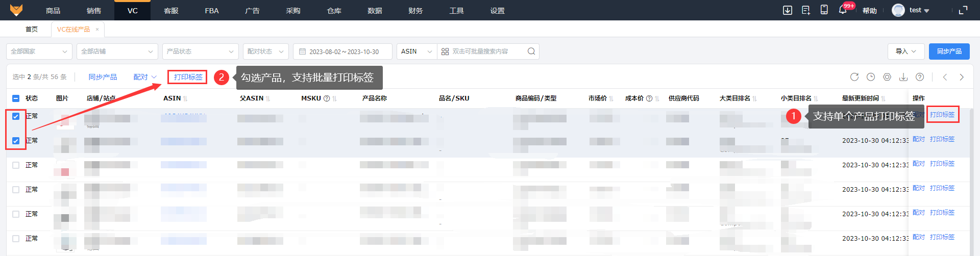The image size is (980, 256).
Task: Click the search magnifier icon
Action: (531, 52)
